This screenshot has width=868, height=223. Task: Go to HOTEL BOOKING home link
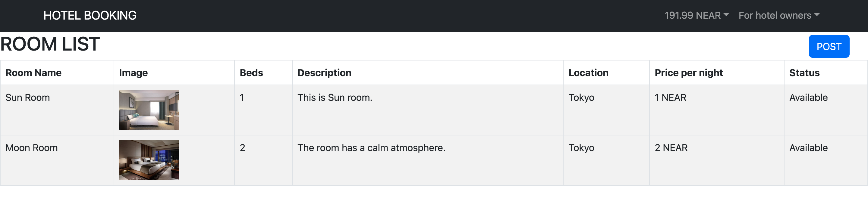pos(90,15)
